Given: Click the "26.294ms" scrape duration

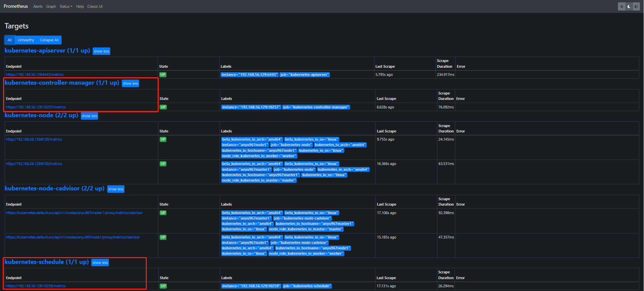Looking at the screenshot, I should click(x=446, y=286).
